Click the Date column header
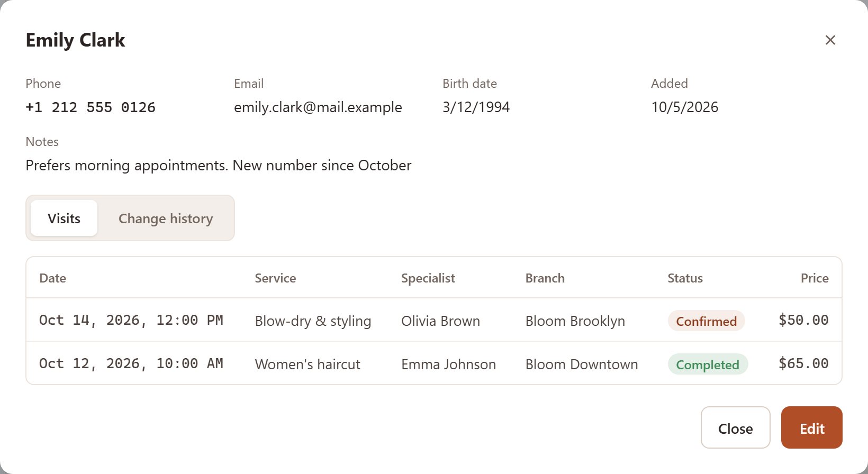Image resolution: width=868 pixels, height=474 pixels. [x=52, y=278]
